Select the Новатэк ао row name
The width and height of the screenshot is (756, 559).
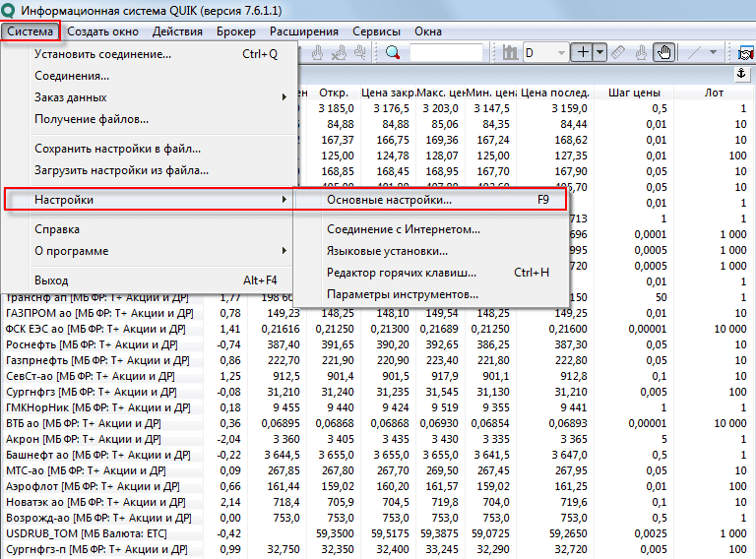pos(95,502)
